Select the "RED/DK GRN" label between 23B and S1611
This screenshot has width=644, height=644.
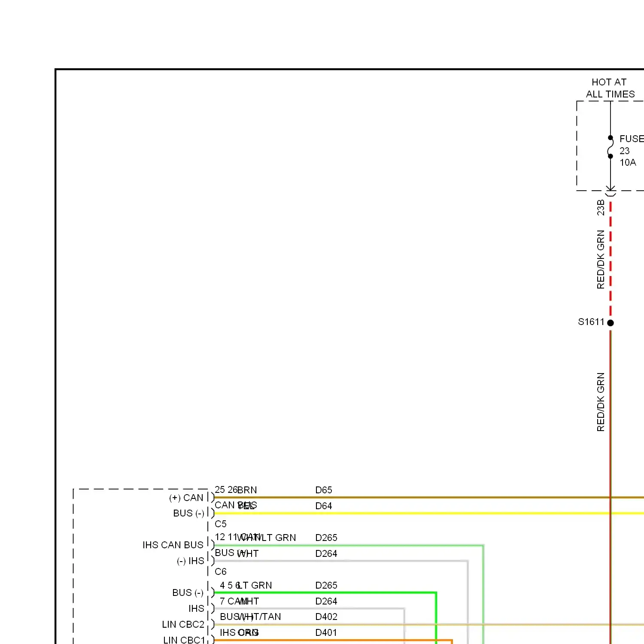[x=601, y=259]
